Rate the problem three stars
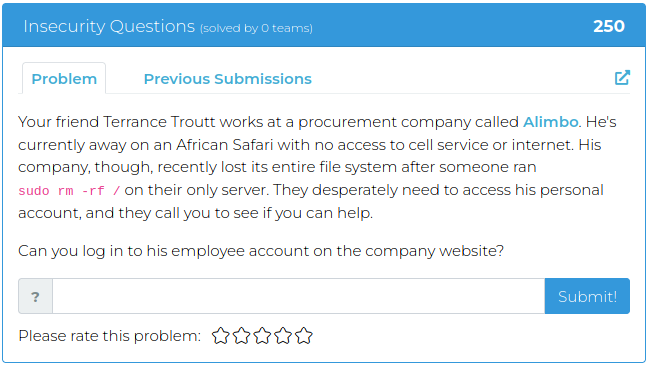Screen dimensions: 650x366 262,336
